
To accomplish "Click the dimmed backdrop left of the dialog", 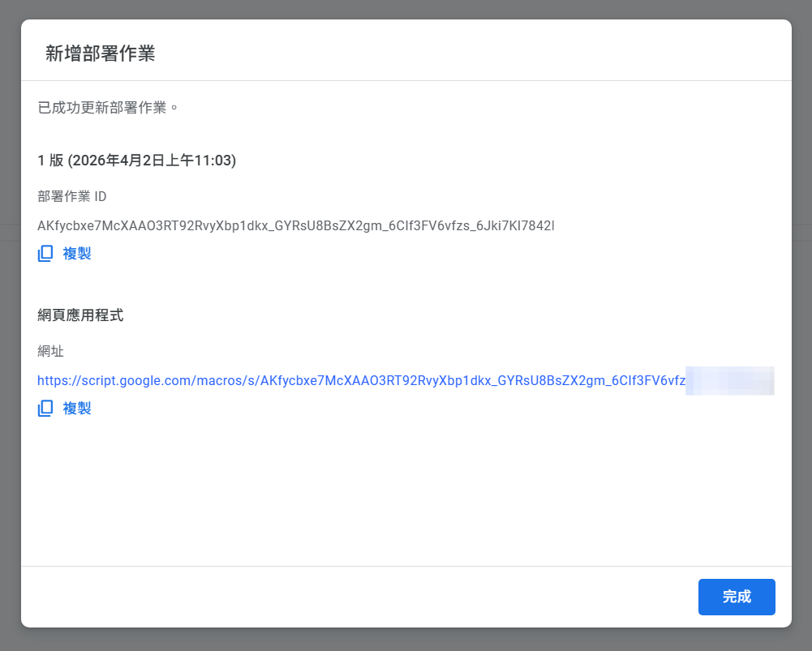I will coord(10,324).
